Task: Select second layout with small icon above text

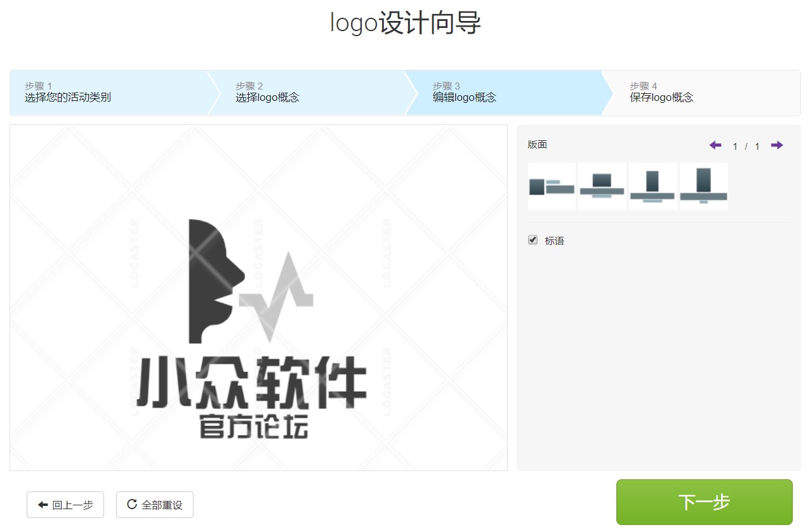Action: coord(602,186)
